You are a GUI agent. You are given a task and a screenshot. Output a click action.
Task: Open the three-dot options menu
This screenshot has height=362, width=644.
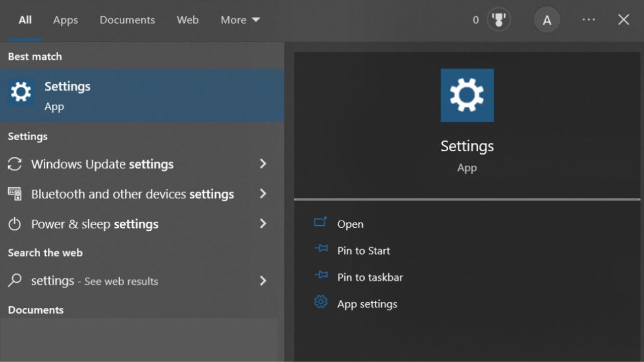click(589, 20)
